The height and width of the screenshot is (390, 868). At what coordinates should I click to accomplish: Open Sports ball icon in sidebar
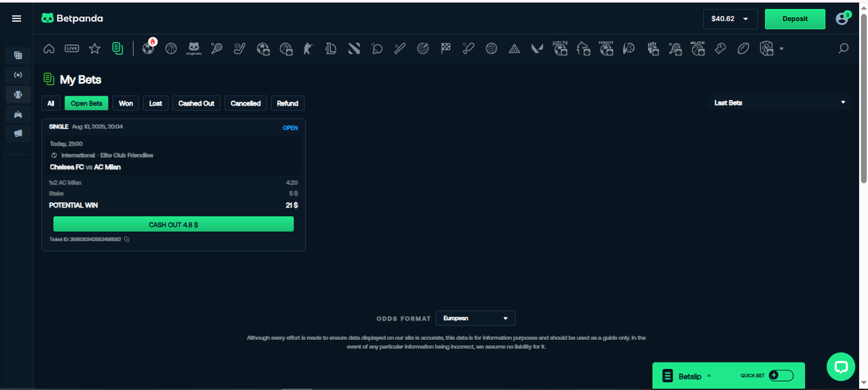point(18,94)
